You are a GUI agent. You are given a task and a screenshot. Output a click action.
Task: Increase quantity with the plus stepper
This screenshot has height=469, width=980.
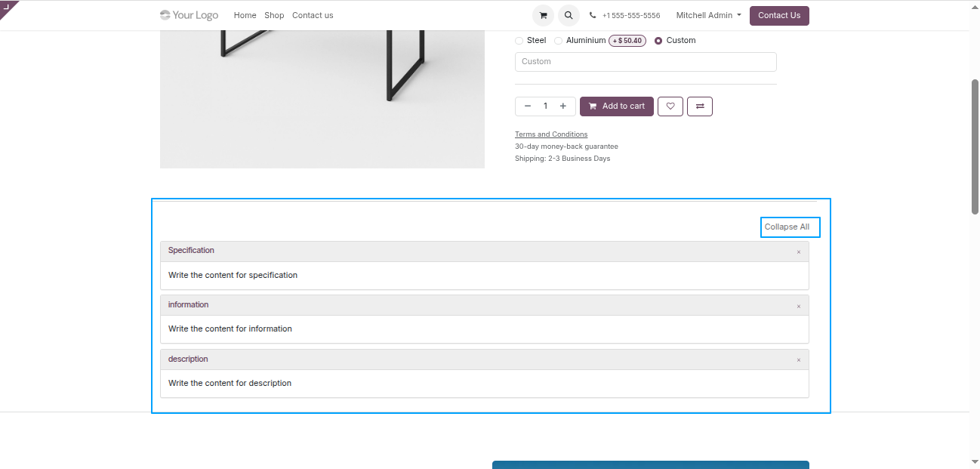(562, 106)
